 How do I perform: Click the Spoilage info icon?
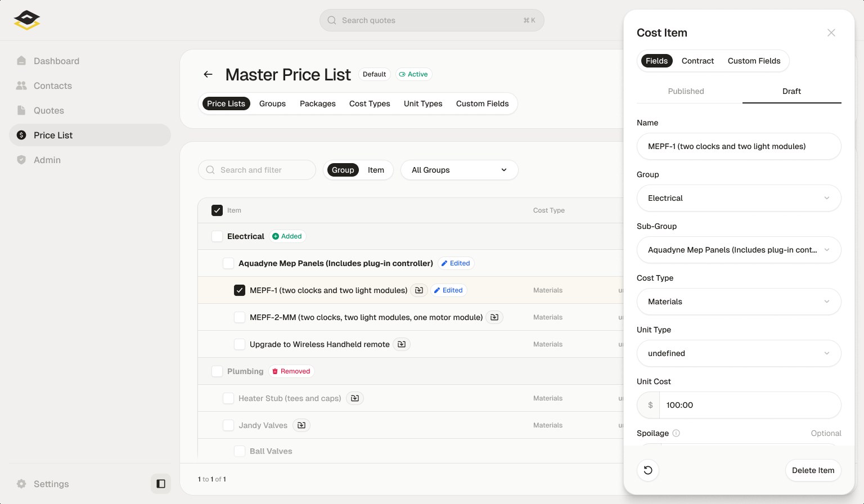click(x=676, y=433)
